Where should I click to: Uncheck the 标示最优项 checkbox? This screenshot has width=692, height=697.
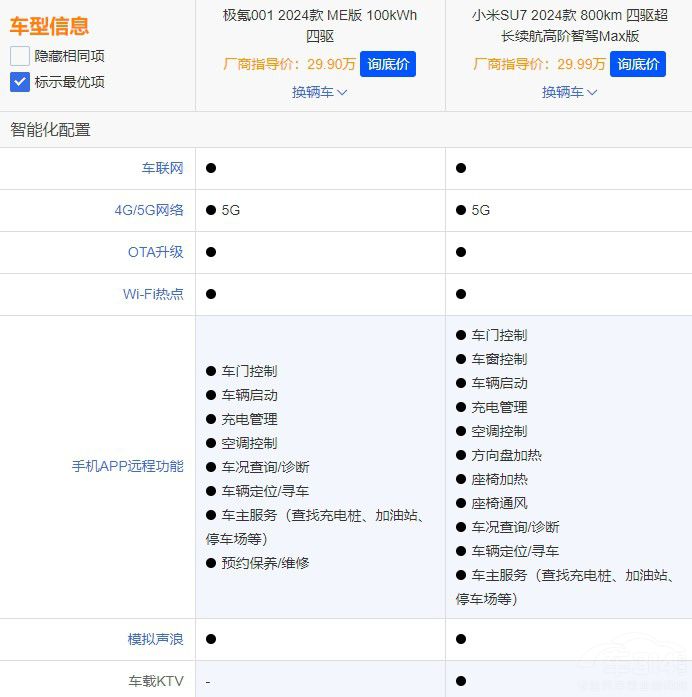click(x=20, y=82)
